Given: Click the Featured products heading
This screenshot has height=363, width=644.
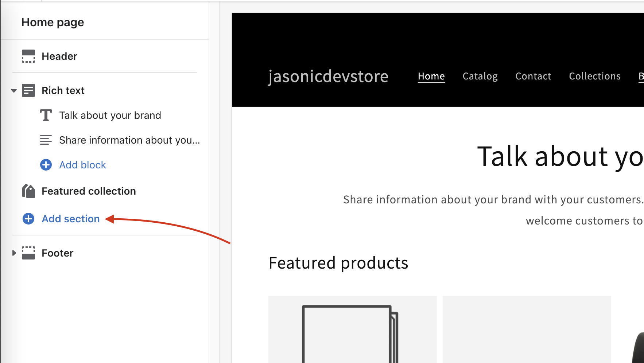Looking at the screenshot, I should pos(338,263).
